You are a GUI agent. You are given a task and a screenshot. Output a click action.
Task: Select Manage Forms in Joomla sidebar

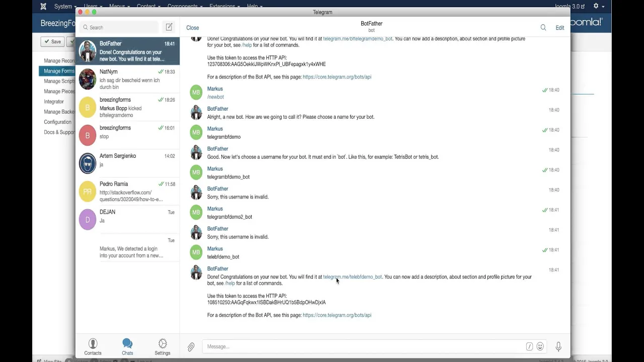point(58,71)
